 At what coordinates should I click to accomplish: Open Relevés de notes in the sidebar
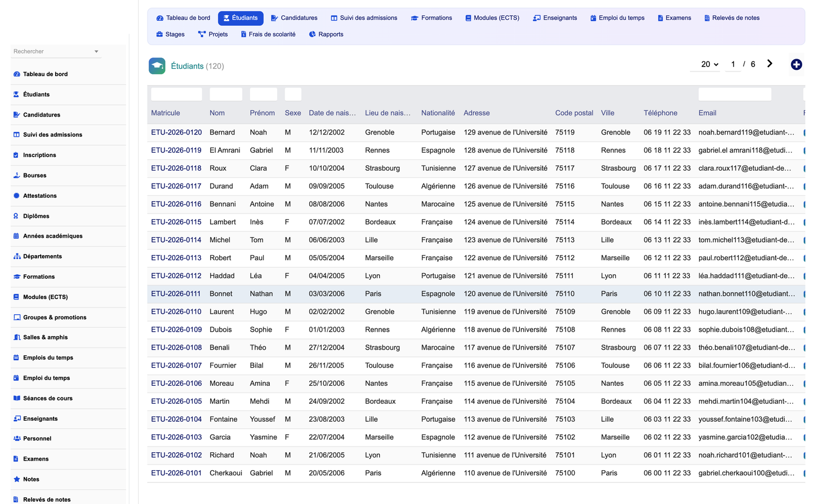click(x=47, y=499)
